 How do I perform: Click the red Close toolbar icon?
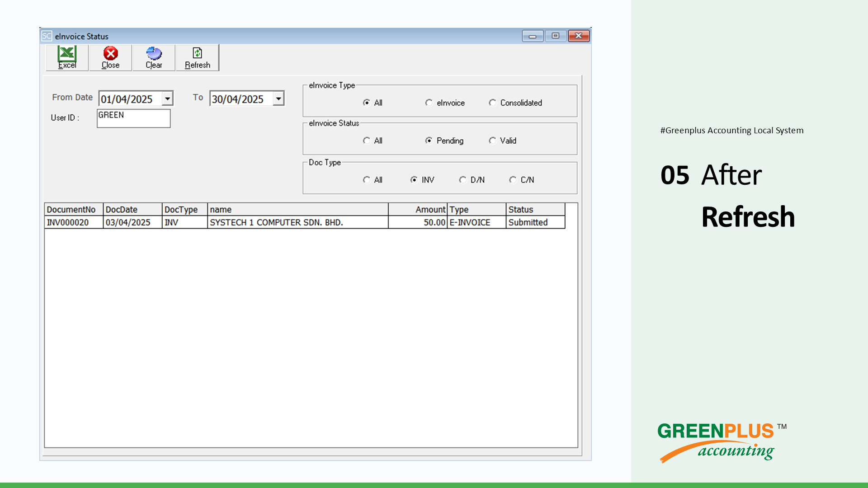(110, 57)
